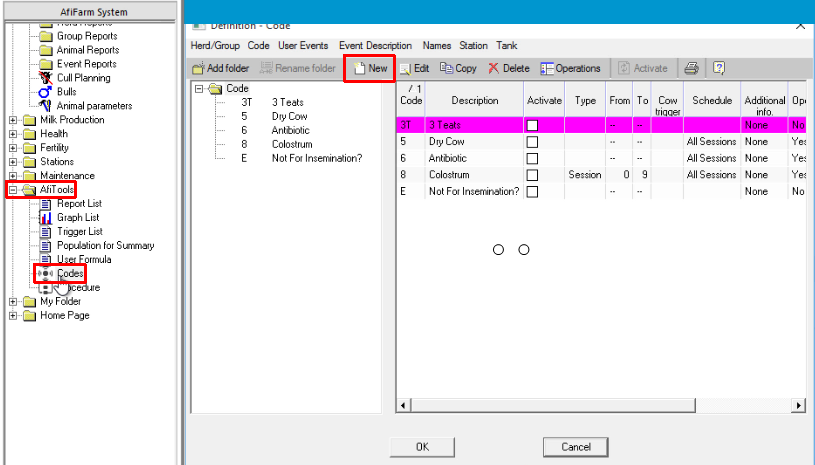Click the printer icon in toolbar
Viewport: 815px width, 465px height.
tap(690, 69)
